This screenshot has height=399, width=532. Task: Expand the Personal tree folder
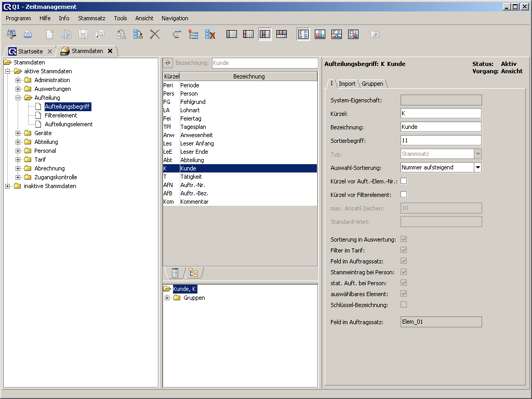[18, 151]
